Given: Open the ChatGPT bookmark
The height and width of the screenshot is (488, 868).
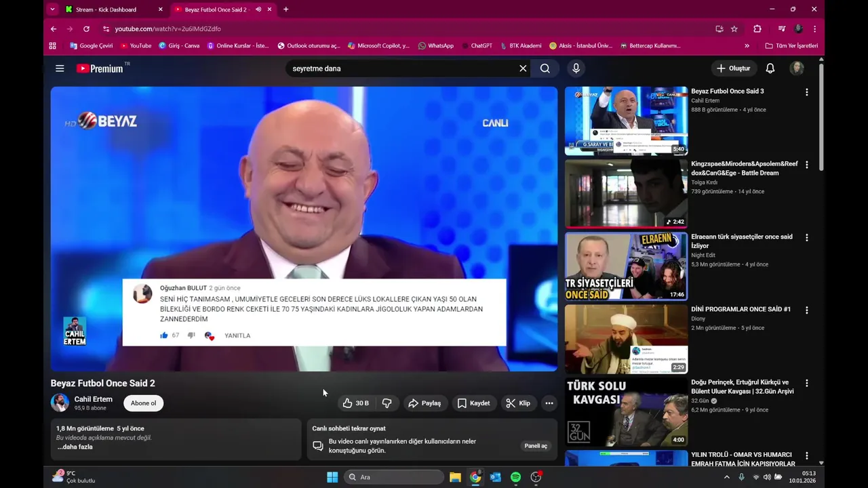Looking at the screenshot, I should pos(477,46).
